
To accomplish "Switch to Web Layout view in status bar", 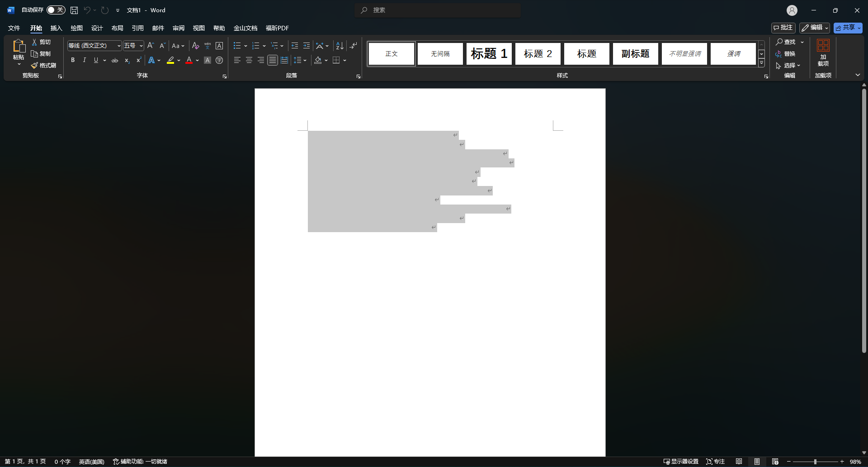I will (775, 462).
